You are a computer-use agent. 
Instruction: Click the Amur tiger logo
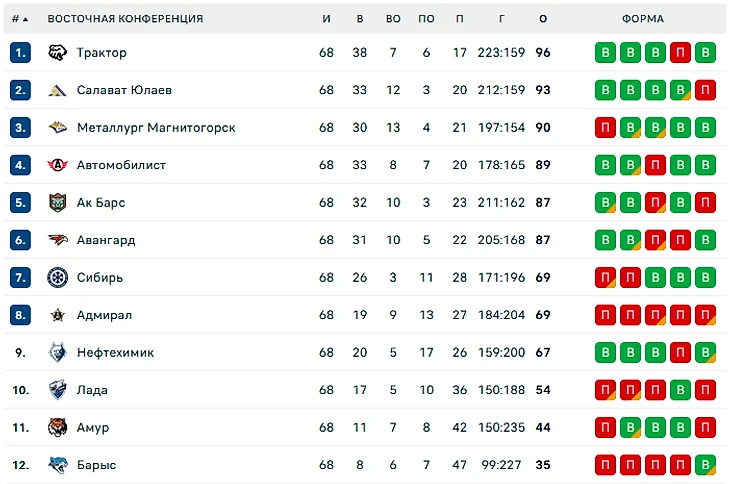[57, 428]
